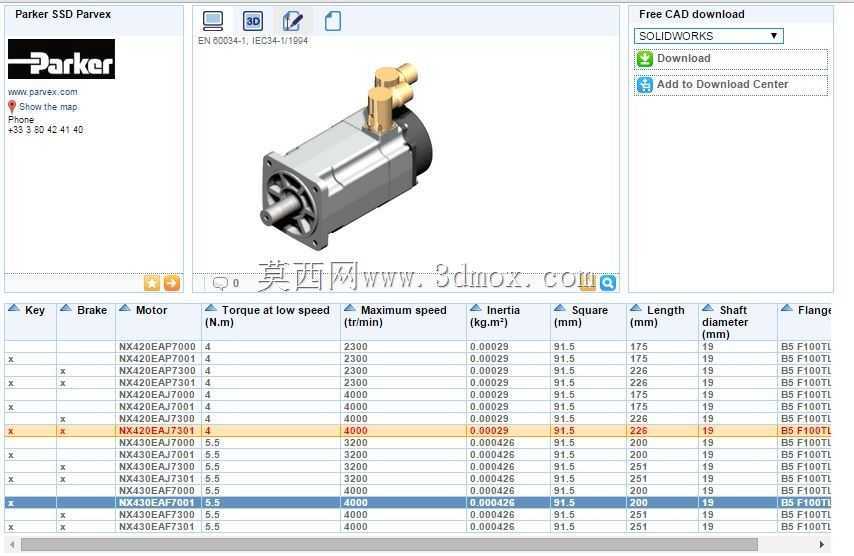This screenshot has height=556, width=854.
Task: Select row NX430EAJ7301
Action: [x=418, y=479]
